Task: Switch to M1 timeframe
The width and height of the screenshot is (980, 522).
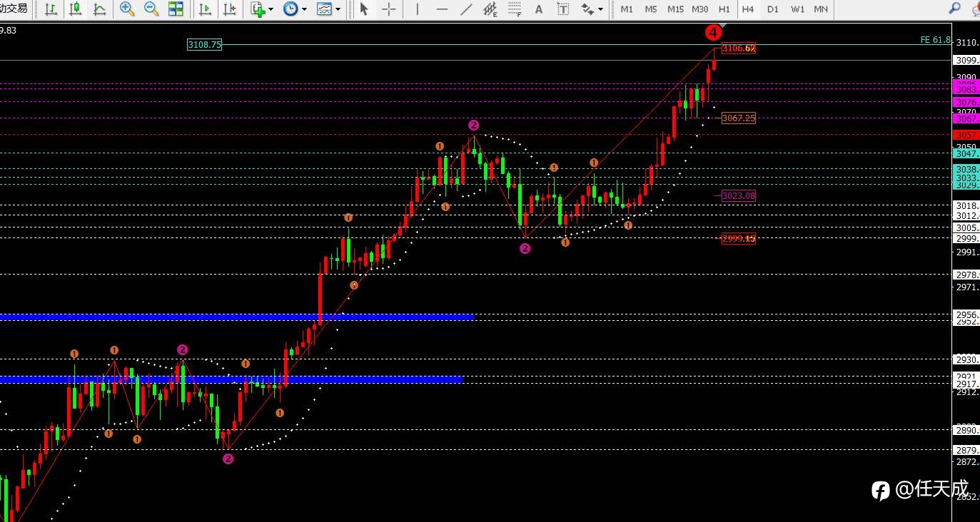Action: (x=627, y=9)
